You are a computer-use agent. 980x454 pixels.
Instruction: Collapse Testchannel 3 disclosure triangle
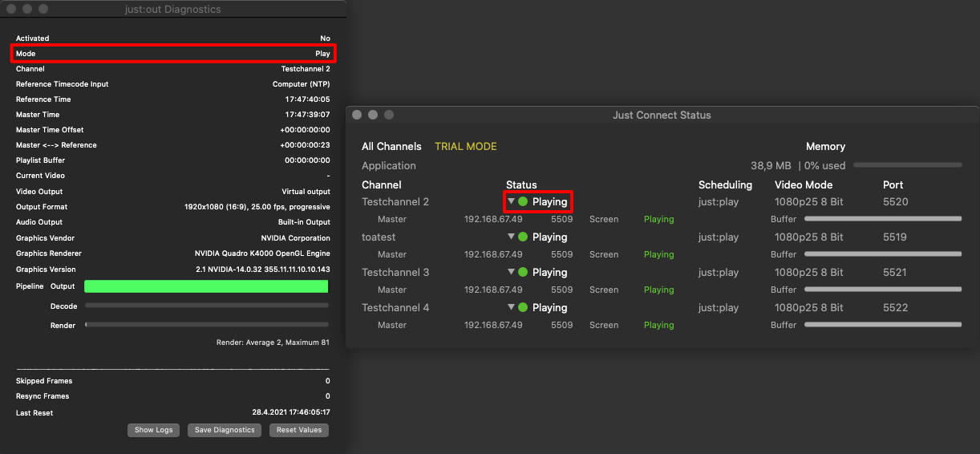click(512, 272)
